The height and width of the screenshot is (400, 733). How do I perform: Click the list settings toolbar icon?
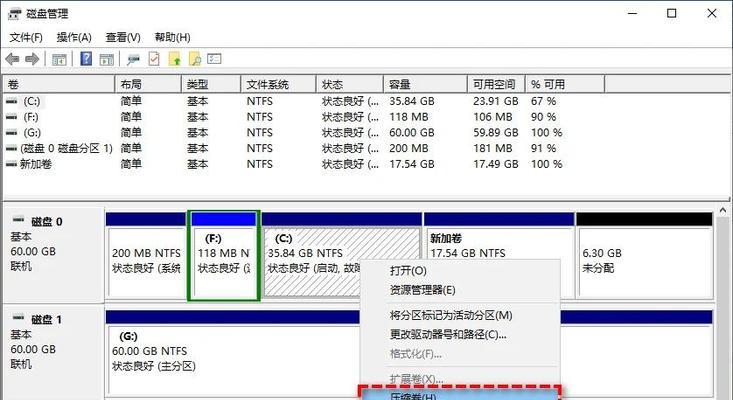[x=214, y=59]
